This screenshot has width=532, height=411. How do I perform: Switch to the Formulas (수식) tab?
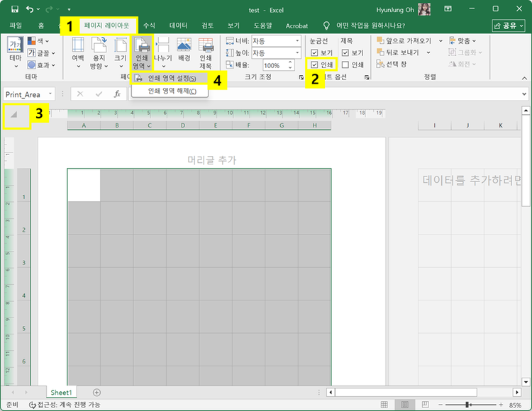(149, 26)
